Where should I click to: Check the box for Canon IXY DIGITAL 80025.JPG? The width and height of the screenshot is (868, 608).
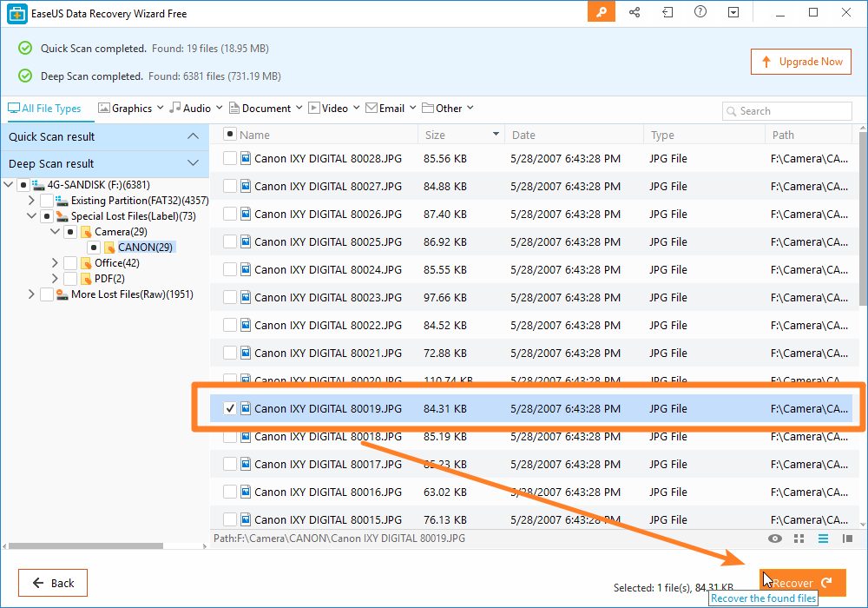coord(230,241)
